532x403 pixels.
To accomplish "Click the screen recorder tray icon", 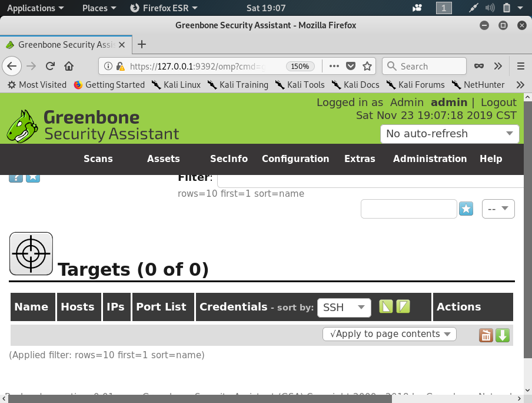I will (x=417, y=8).
